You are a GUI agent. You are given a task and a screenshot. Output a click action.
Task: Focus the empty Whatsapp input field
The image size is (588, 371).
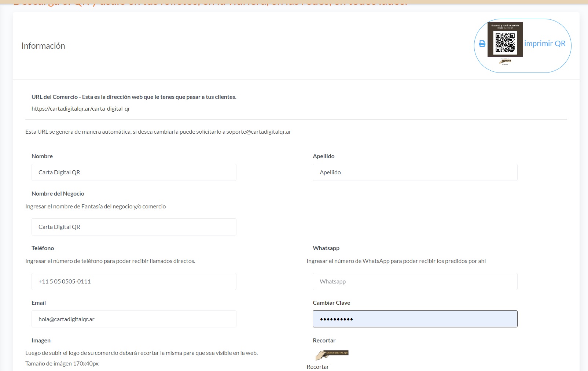pos(415,282)
